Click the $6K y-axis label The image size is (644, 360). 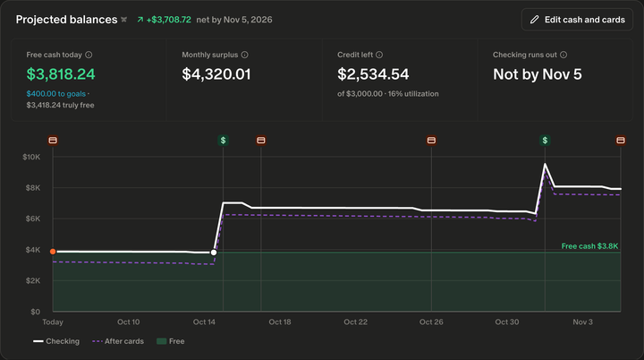[x=33, y=219]
